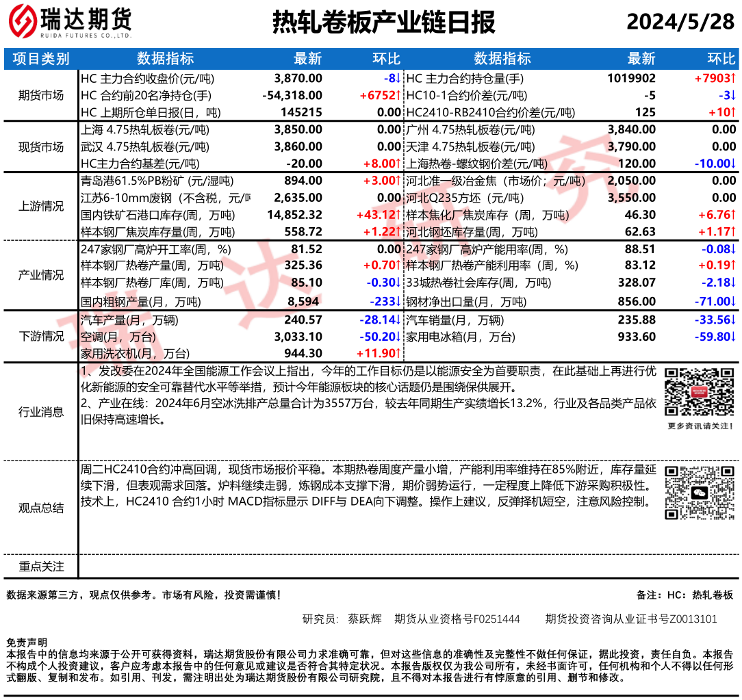Click the 项目类别 column header
The image size is (742, 700).
pos(41,59)
